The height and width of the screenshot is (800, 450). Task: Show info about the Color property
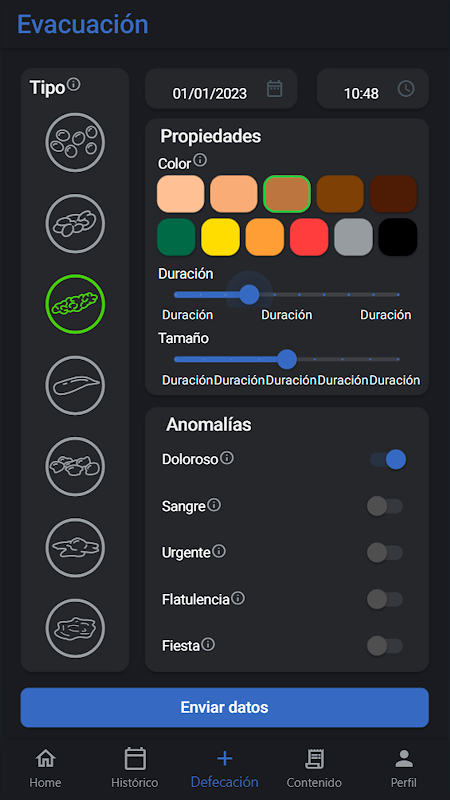[x=201, y=161]
